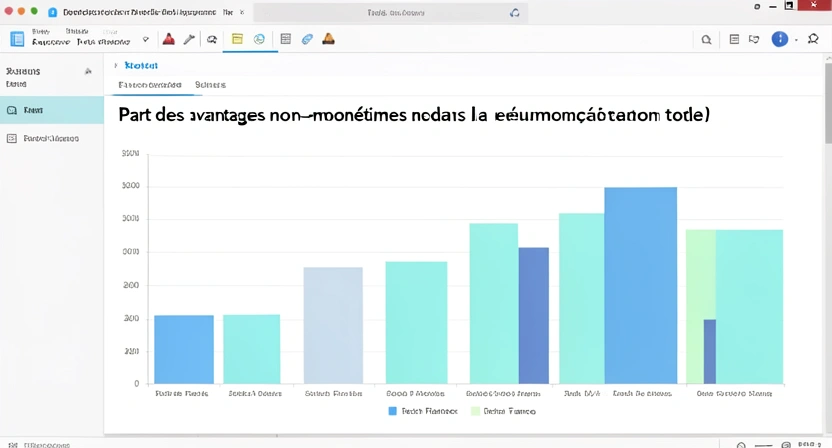Select the wrench tool icon
Screen dimensions: 832x448
[x=189, y=39]
